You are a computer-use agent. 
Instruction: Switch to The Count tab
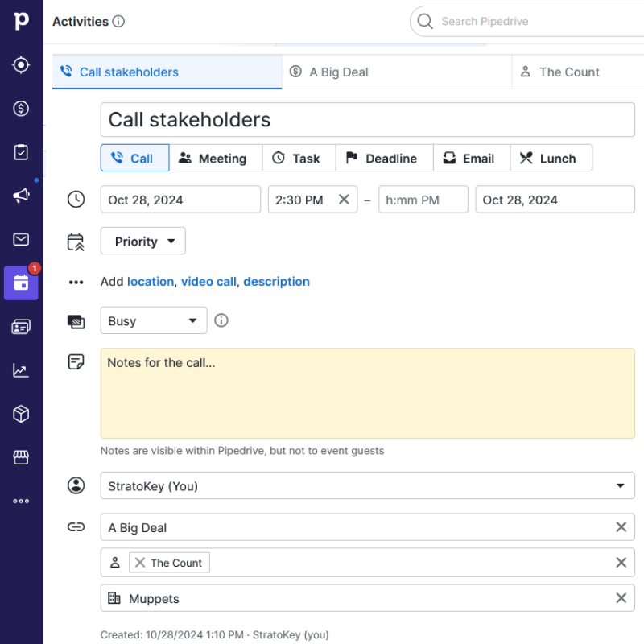pos(578,72)
